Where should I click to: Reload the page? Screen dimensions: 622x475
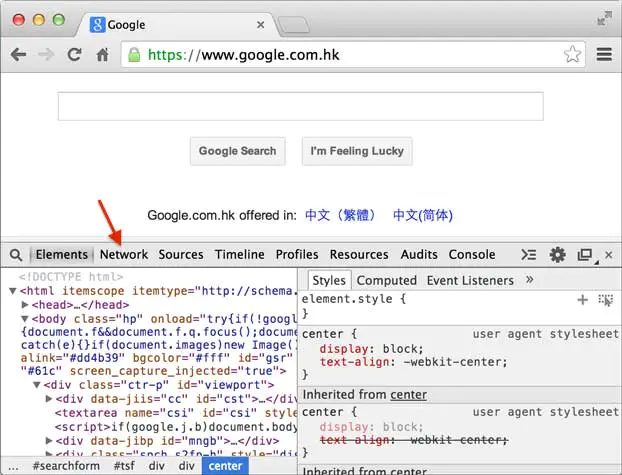click(x=74, y=54)
